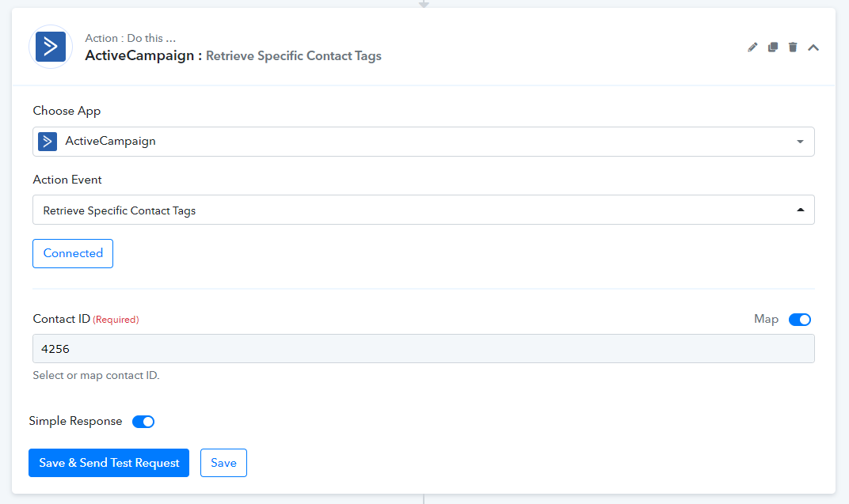This screenshot has height=504, width=849.
Task: Delete the action with the trash icon
Action: coord(793,47)
